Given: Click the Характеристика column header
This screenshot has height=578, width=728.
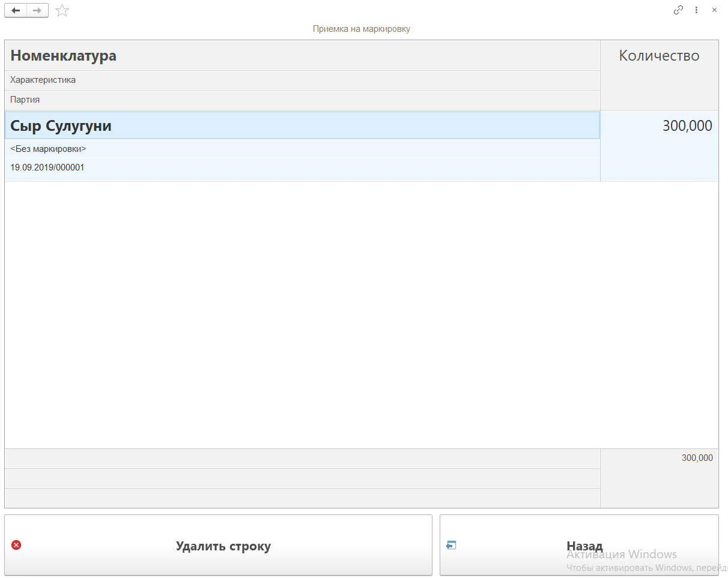Looking at the screenshot, I should click(43, 80).
